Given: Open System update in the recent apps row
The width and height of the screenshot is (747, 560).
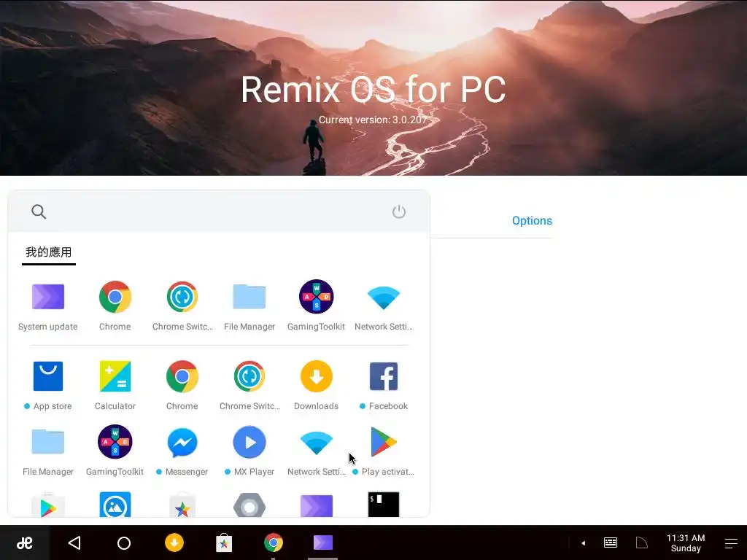Looking at the screenshot, I should 47,297.
